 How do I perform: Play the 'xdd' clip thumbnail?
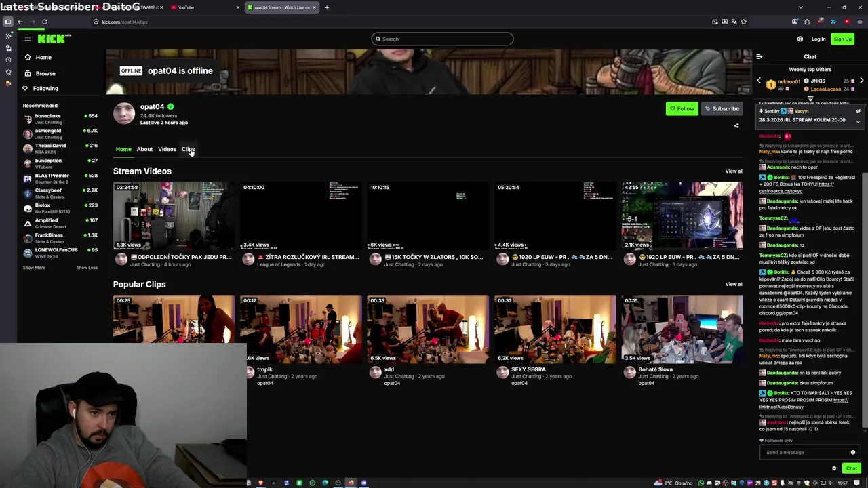tap(428, 329)
